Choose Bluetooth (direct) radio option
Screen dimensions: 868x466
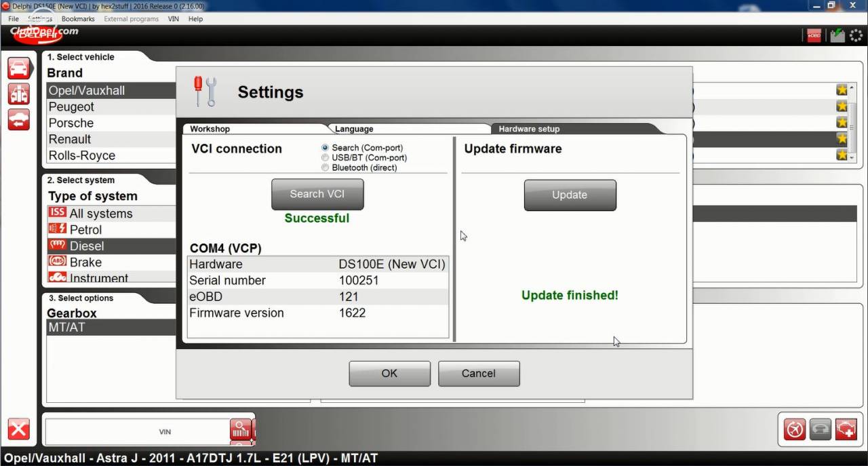coord(325,168)
